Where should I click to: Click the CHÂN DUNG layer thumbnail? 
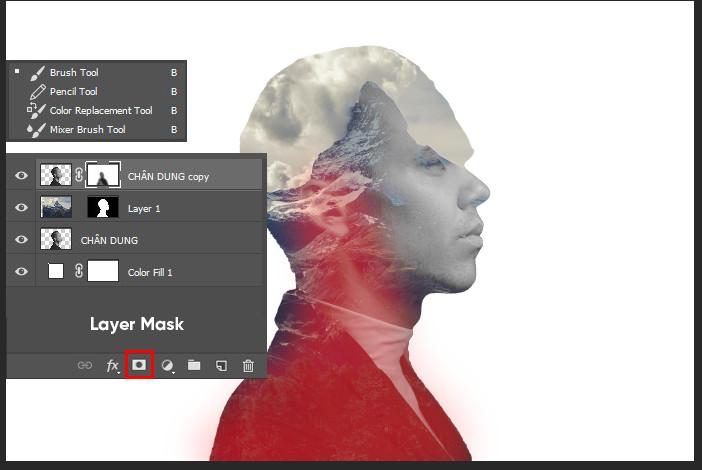56,239
